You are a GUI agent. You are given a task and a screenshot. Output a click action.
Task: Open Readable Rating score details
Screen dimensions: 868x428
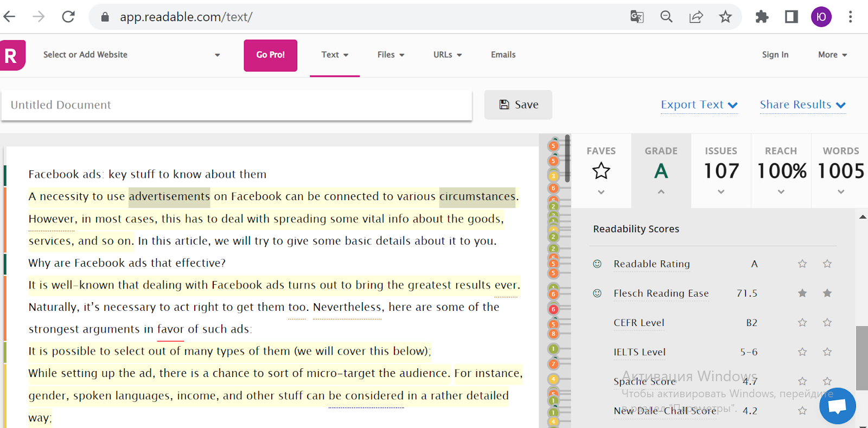(652, 264)
